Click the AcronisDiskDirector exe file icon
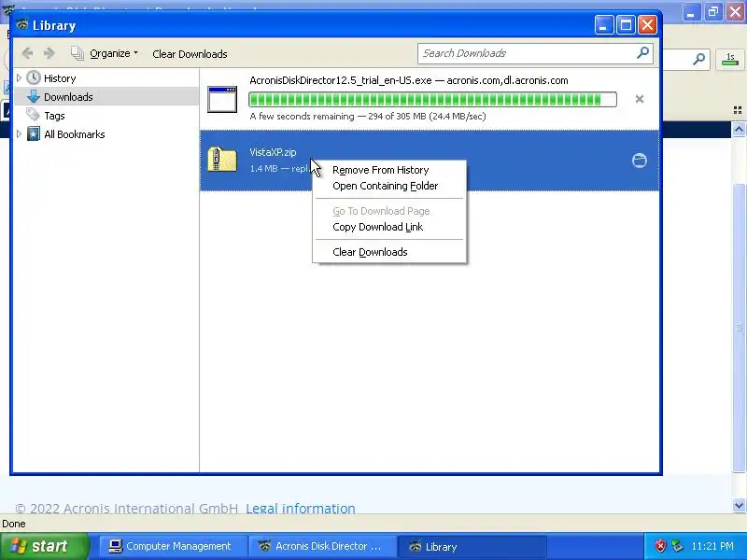 (222, 100)
